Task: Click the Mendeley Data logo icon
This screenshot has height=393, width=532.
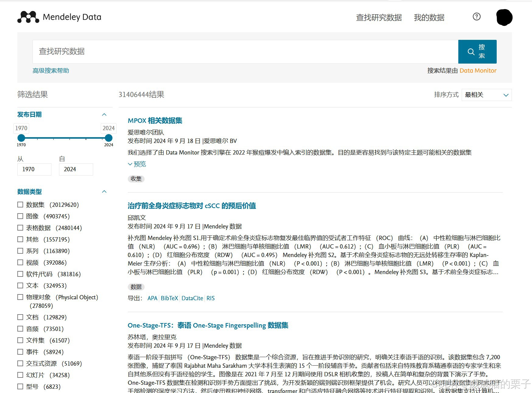Action: 28,17
